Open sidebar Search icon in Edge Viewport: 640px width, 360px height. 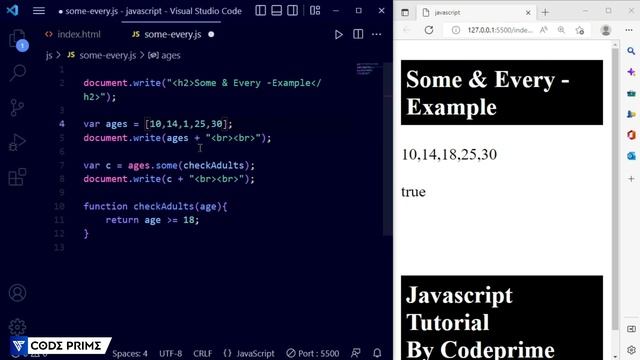click(631, 51)
